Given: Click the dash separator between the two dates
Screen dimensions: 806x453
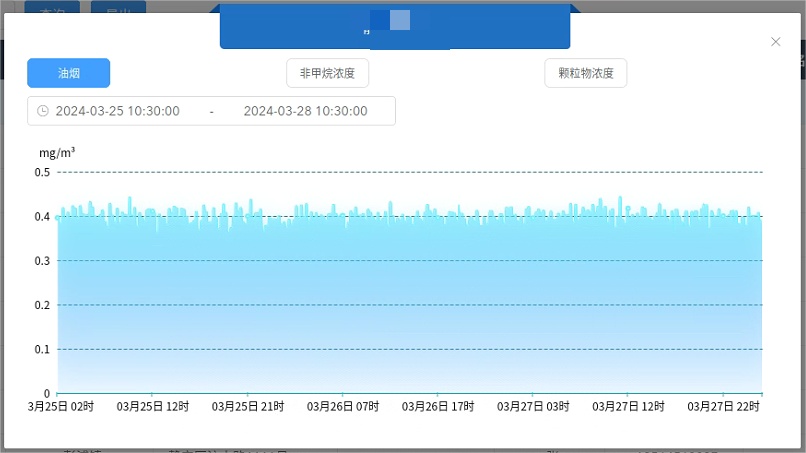Looking at the screenshot, I should [x=211, y=111].
